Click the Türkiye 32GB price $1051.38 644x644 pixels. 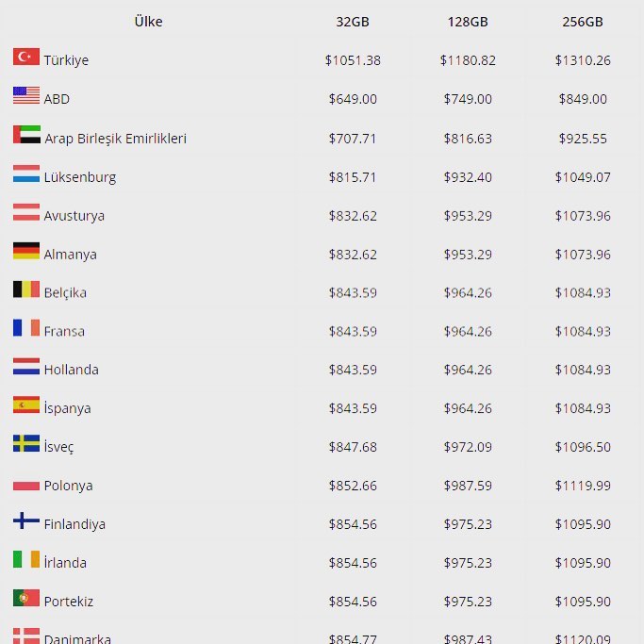pyautogui.click(x=353, y=60)
